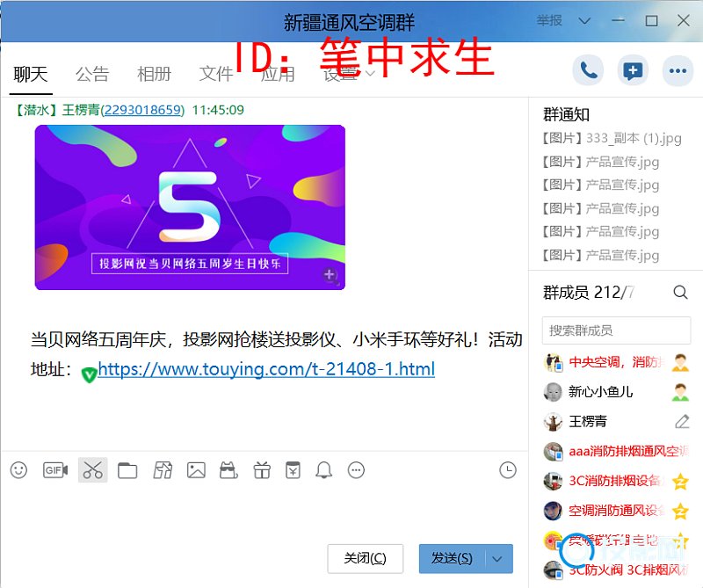The image size is (703, 588).
Task: Expand the send options arrow next to 发送
Action: click(x=498, y=559)
